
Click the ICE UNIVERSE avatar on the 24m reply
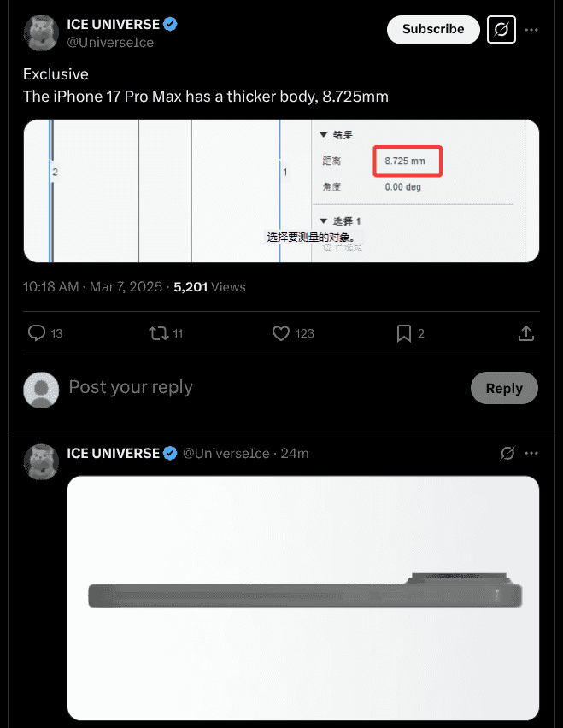coord(40,461)
